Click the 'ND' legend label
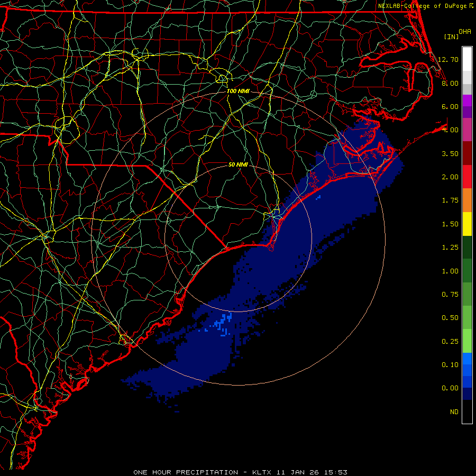This screenshot has width=476, height=476. click(x=454, y=412)
